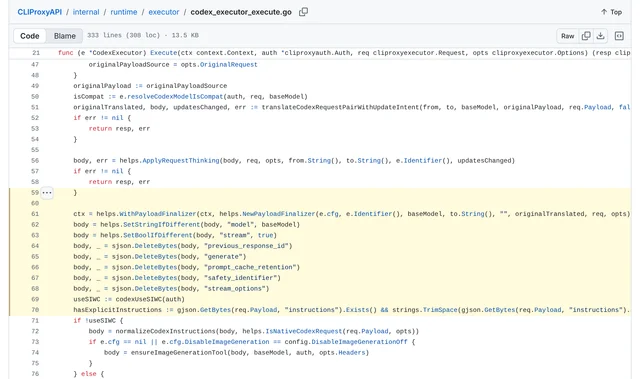The width and height of the screenshot is (640, 379).
Task: Click hasExplicitInstructions variable on line 70
Action: pos(118,310)
